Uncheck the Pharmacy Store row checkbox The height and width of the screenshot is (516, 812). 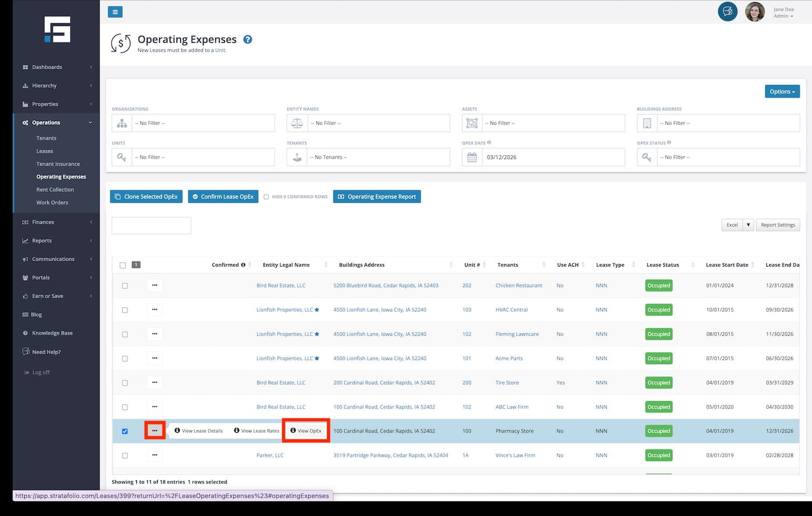125,431
